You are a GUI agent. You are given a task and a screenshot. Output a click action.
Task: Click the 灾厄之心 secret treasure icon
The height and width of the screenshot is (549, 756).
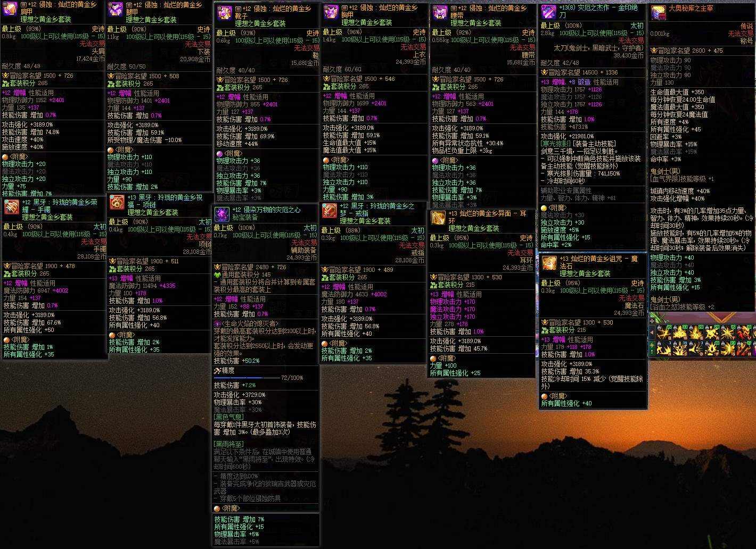point(222,214)
